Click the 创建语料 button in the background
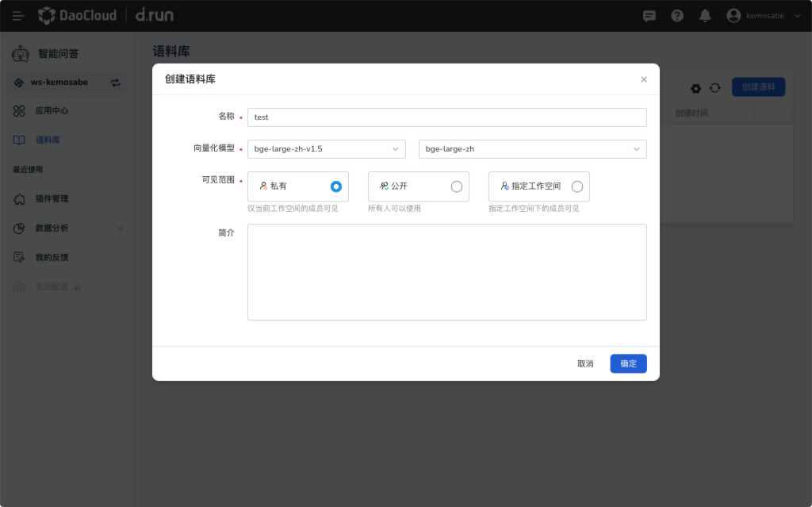Screen dimensions: 812x507 (x=758, y=87)
